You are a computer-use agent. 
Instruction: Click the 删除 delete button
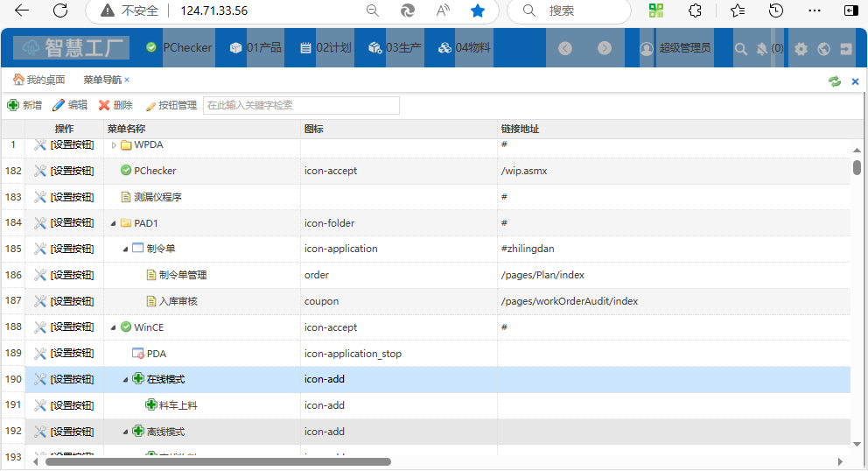tap(115, 105)
